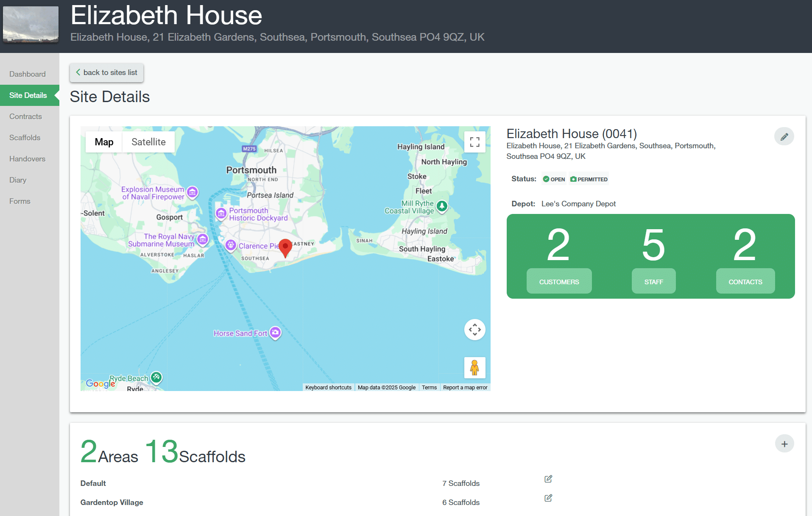The height and width of the screenshot is (516, 812).
Task: Switch map to Satellite view
Action: (x=148, y=142)
